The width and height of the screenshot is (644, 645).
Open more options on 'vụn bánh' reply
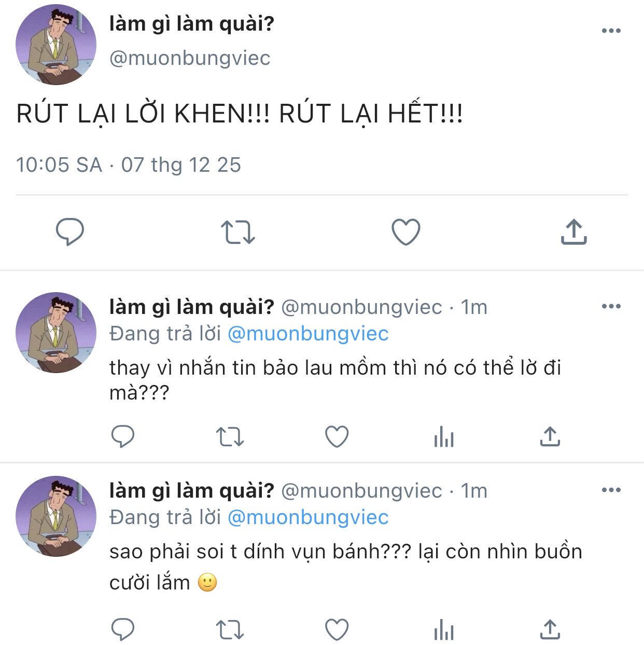[611, 490]
